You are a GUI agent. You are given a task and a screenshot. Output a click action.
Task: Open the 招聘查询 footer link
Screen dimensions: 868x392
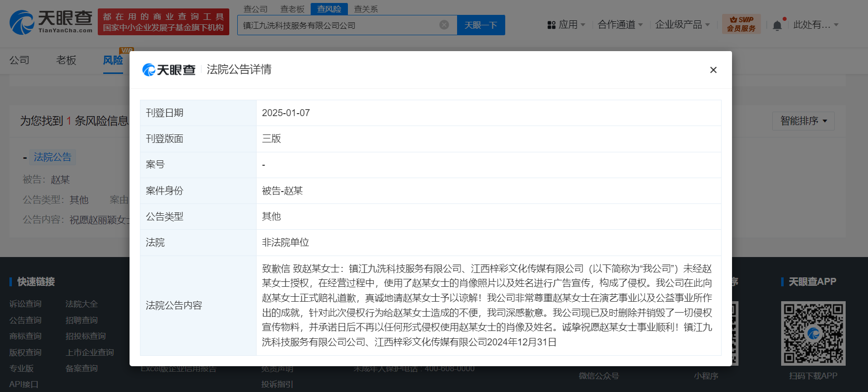click(81, 320)
